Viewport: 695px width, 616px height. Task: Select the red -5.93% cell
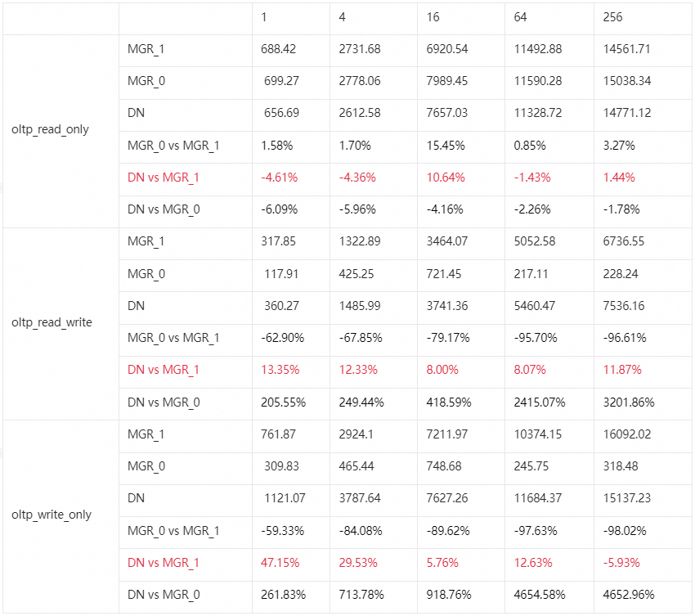click(621, 563)
